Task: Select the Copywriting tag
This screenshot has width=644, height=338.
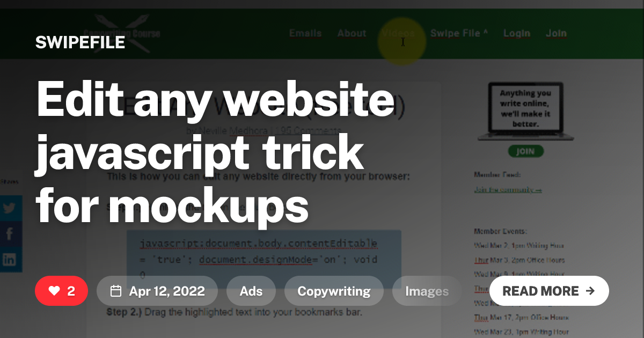Action: click(334, 291)
